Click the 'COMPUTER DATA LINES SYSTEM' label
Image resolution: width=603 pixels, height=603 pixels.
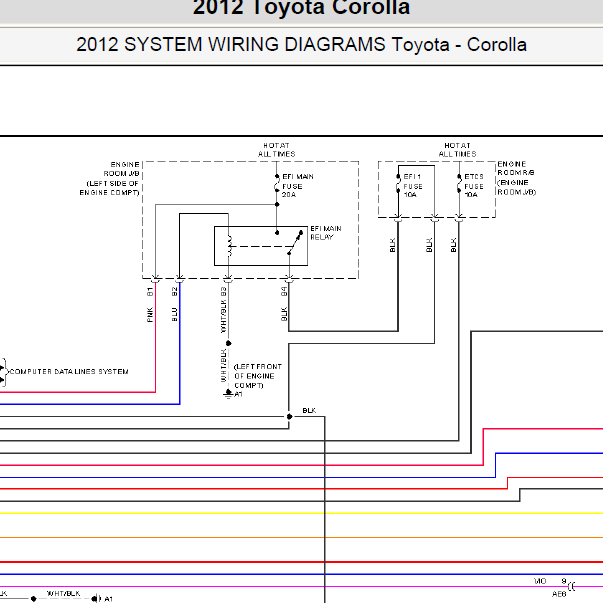tap(69, 371)
